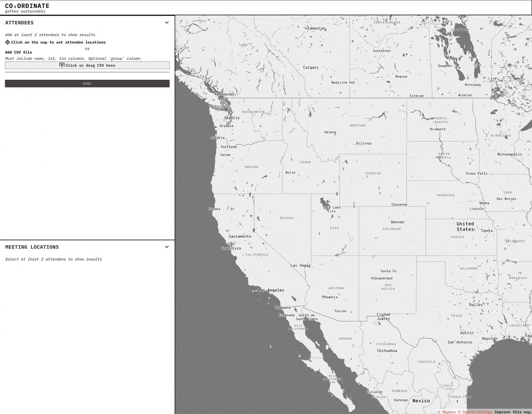Select Denver on the map
The height and width of the screenshot is (414, 532).
click(x=398, y=222)
